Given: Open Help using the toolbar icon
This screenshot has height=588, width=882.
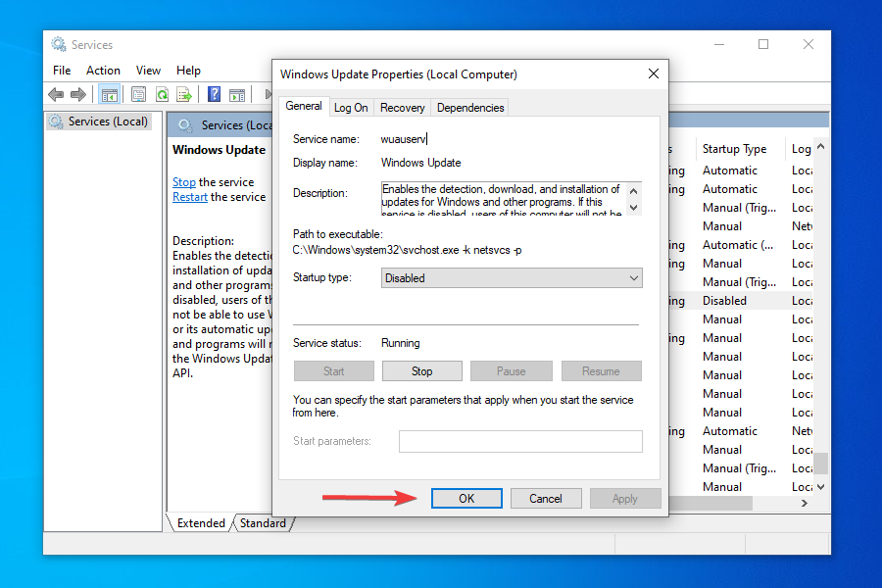Looking at the screenshot, I should click(213, 93).
